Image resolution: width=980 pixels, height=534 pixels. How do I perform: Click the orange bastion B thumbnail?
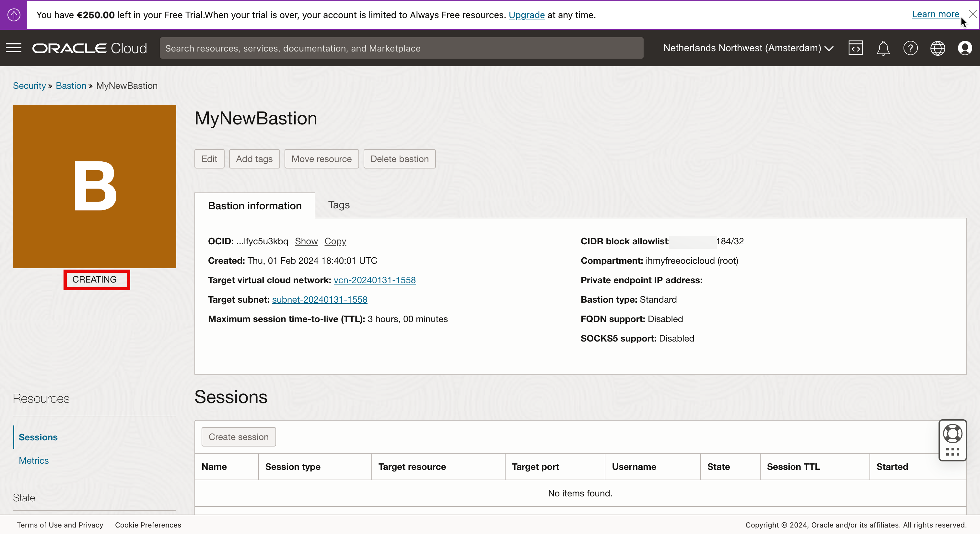pos(94,186)
